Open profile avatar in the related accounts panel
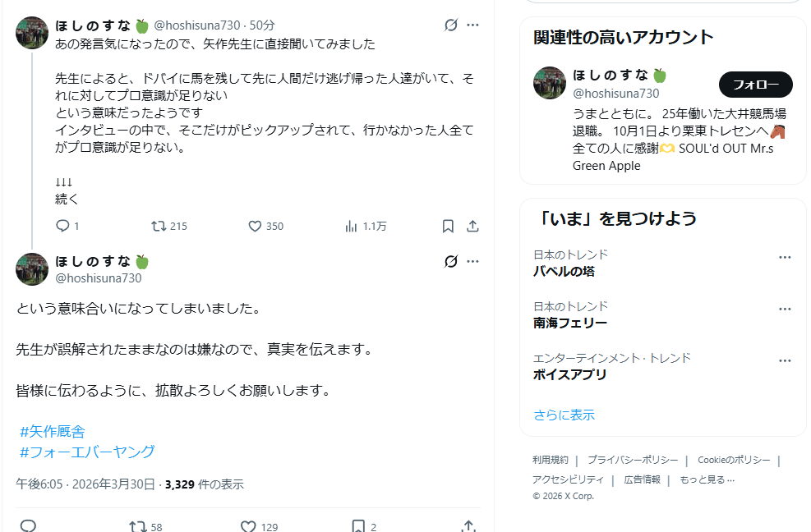This screenshot has width=811, height=532. 550,83
